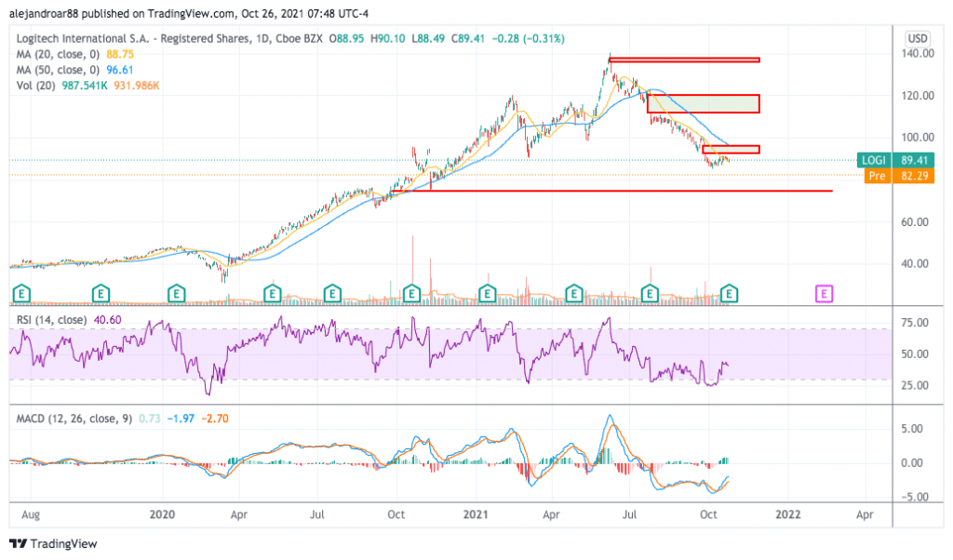
Task: Click the Cboe BZX exchange label
Action: [299, 39]
